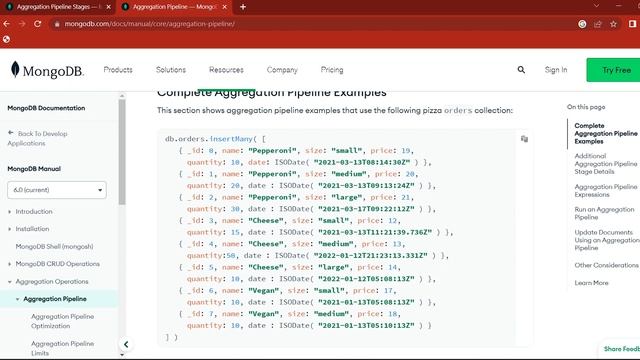Open the Solutions menu
640x360 pixels.
(x=171, y=70)
